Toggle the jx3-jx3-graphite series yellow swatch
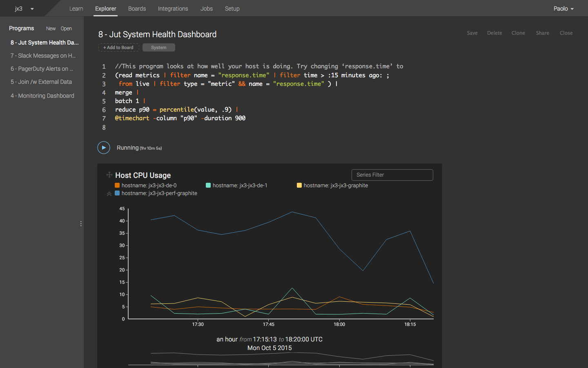588x368 pixels. (299, 185)
